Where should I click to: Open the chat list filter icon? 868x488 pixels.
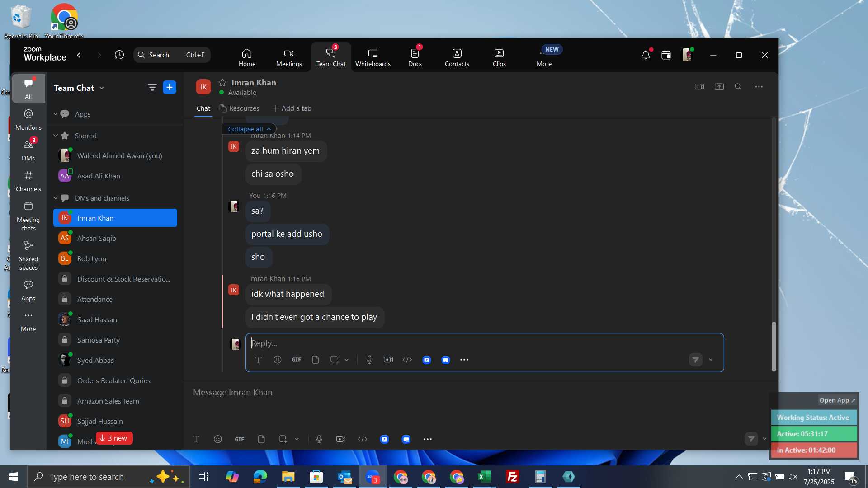click(152, 87)
